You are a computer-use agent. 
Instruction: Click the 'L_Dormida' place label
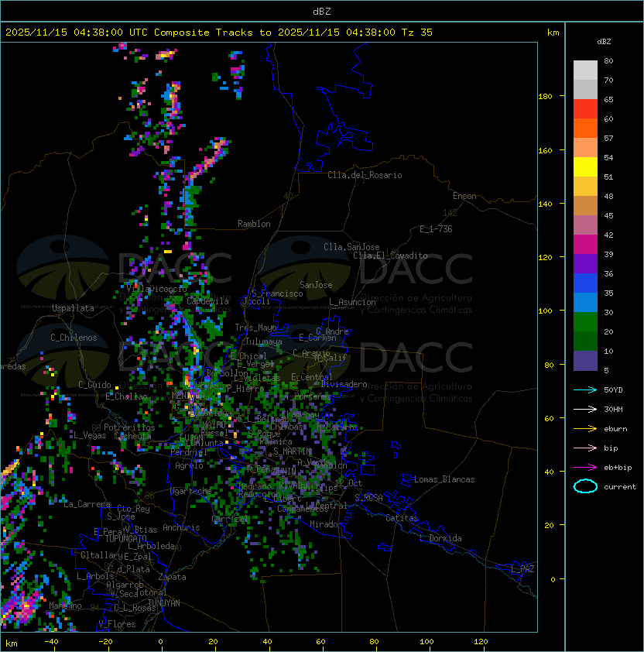440,538
